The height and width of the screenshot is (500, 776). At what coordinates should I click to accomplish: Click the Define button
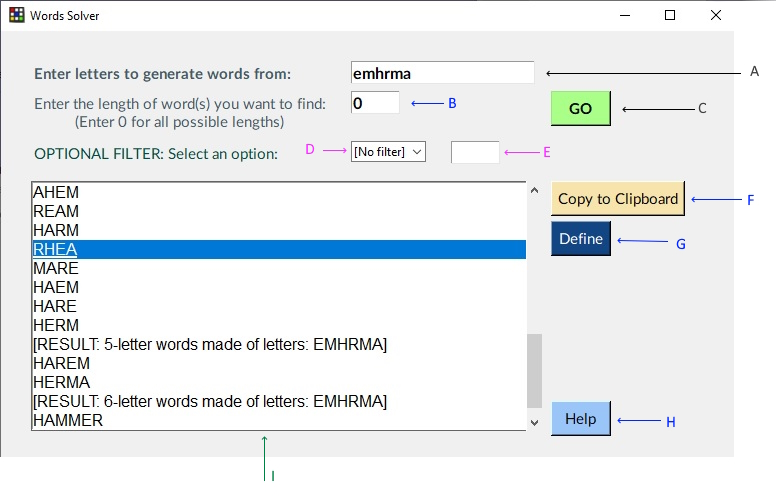[x=581, y=239]
